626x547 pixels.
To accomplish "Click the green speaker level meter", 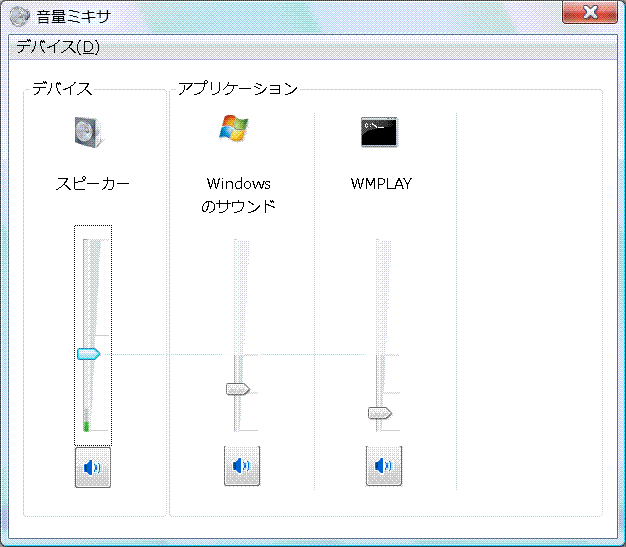I will point(87,426).
